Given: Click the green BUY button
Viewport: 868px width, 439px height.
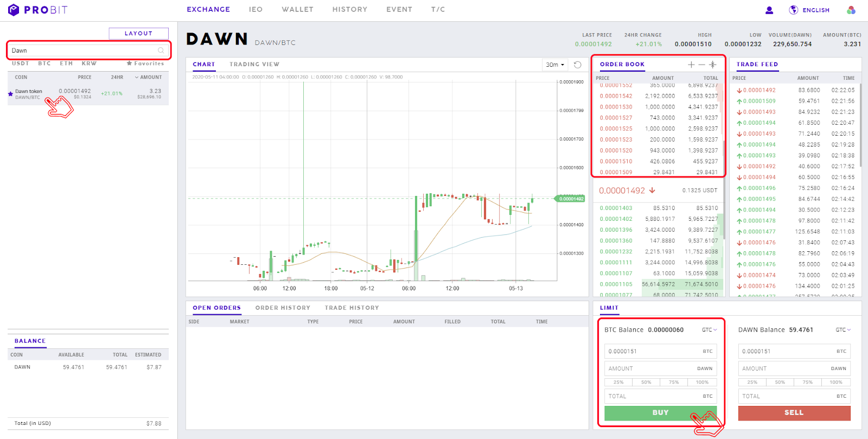Looking at the screenshot, I should pyautogui.click(x=661, y=413).
